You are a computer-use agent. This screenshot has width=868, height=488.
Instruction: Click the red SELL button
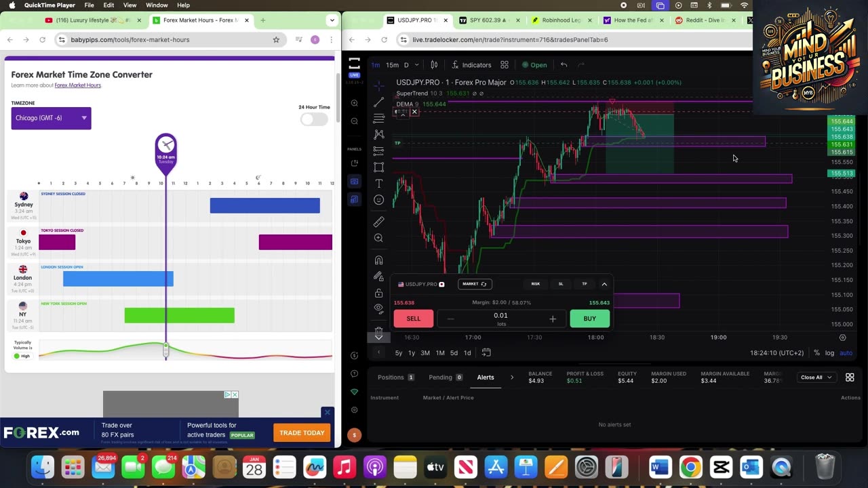[x=414, y=319]
